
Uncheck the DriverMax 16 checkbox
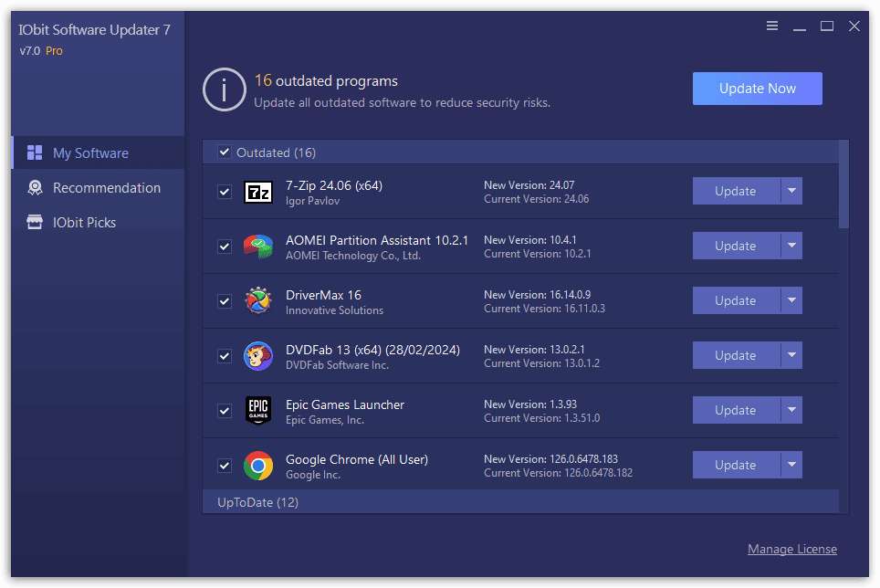pyautogui.click(x=225, y=301)
